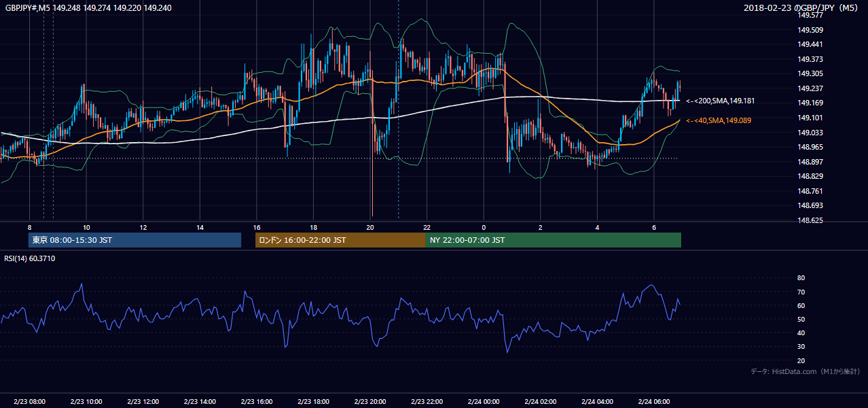Click the 200 SMA 149.181 label
This screenshot has height=408, width=868.
pos(721,101)
